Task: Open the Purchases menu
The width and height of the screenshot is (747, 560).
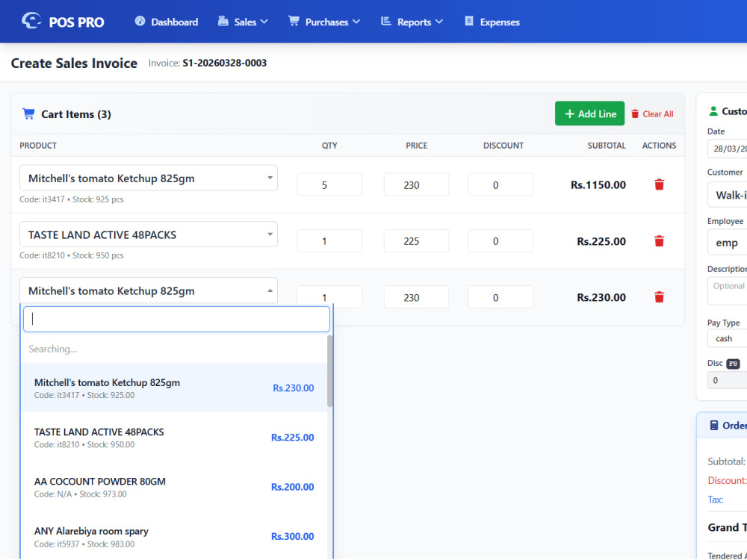Action: tap(324, 22)
